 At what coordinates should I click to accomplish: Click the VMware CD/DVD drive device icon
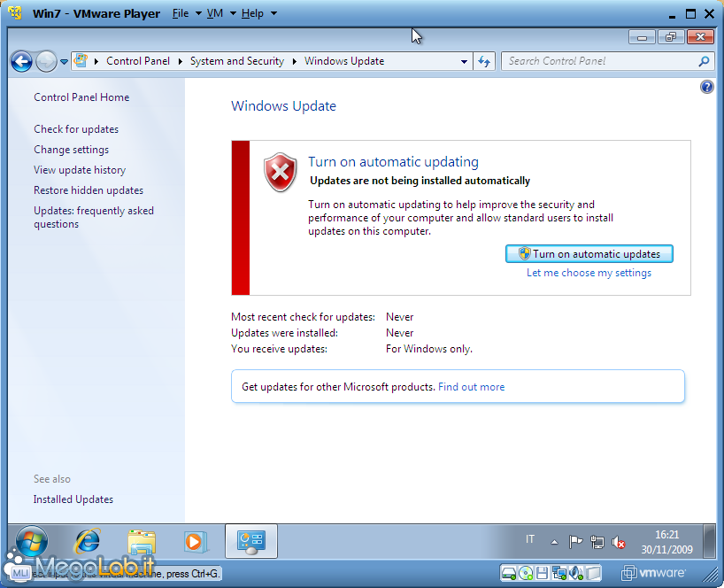[526, 574]
